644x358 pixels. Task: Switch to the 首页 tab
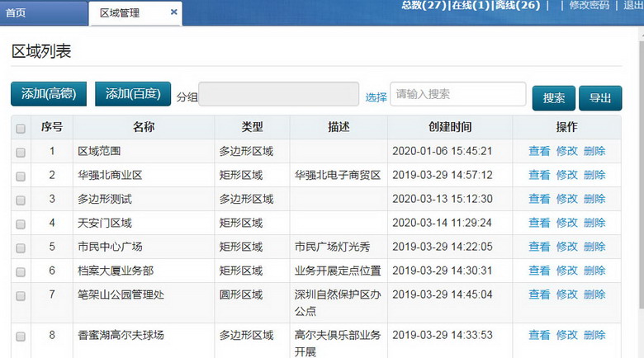click(x=17, y=12)
